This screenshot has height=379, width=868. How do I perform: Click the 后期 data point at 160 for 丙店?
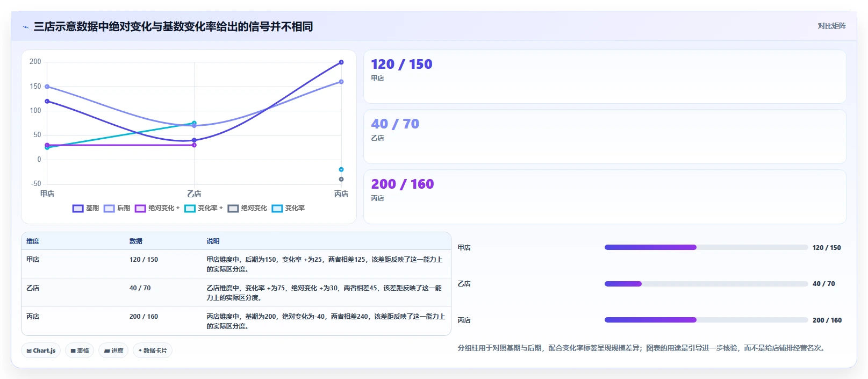341,82
